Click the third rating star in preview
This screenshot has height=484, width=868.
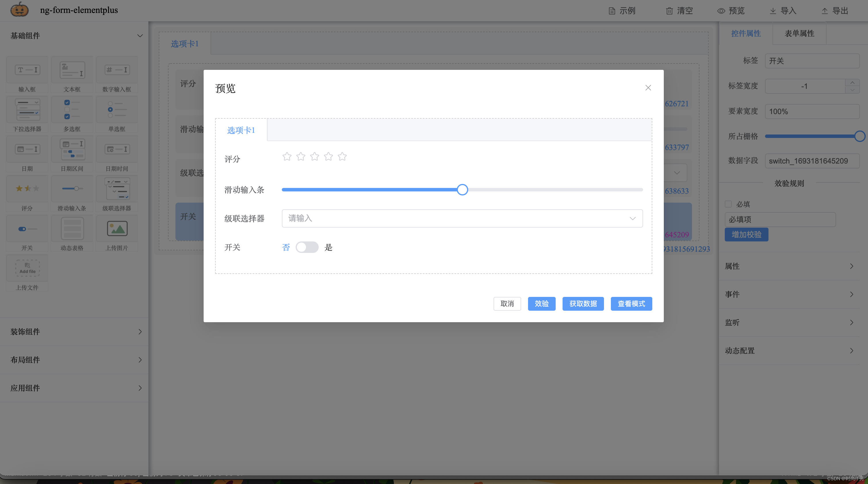point(314,156)
